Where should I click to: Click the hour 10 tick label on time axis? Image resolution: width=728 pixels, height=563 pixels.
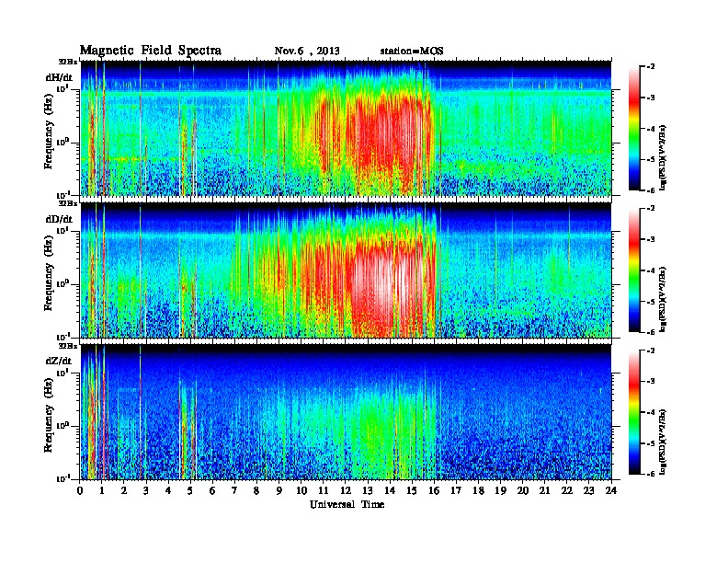(301, 490)
